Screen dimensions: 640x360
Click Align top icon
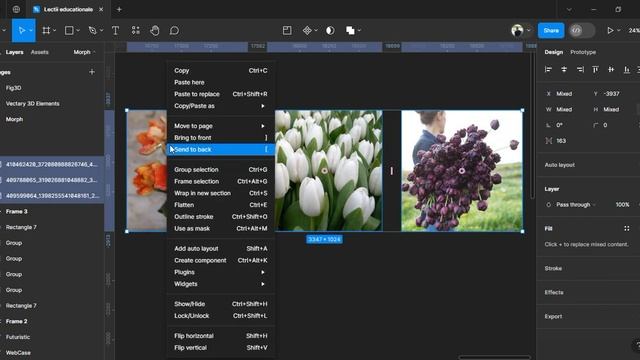[x=596, y=70]
